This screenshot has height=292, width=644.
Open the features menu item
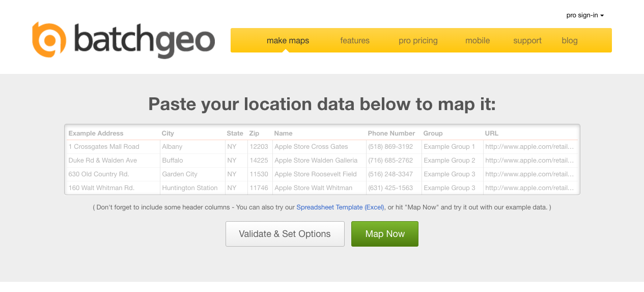coord(355,40)
